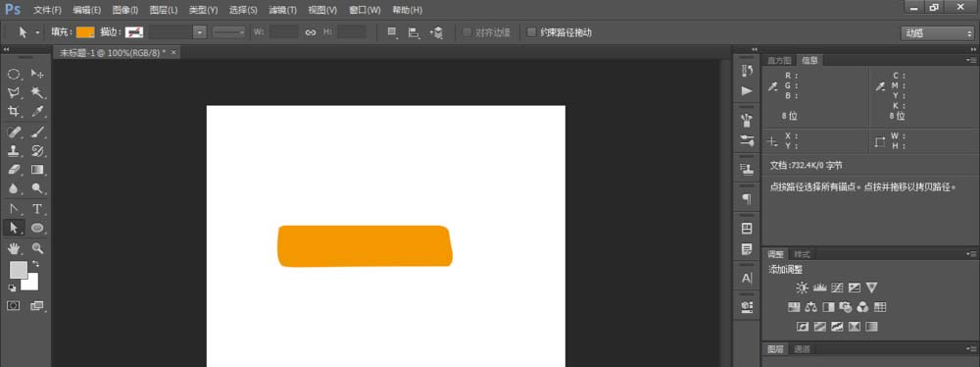The image size is (980, 367).
Task: Select the Zoom tool
Action: click(x=37, y=248)
